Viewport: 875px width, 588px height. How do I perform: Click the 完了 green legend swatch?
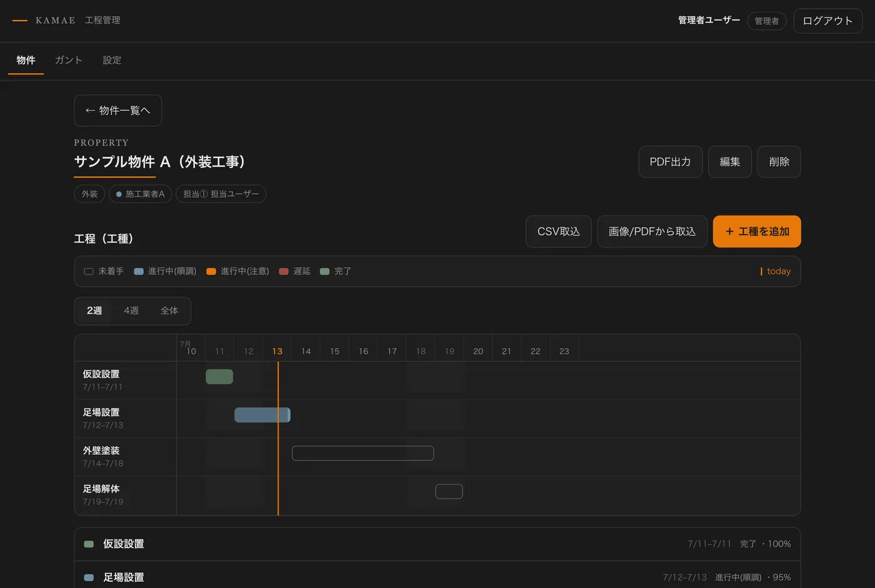[324, 271]
